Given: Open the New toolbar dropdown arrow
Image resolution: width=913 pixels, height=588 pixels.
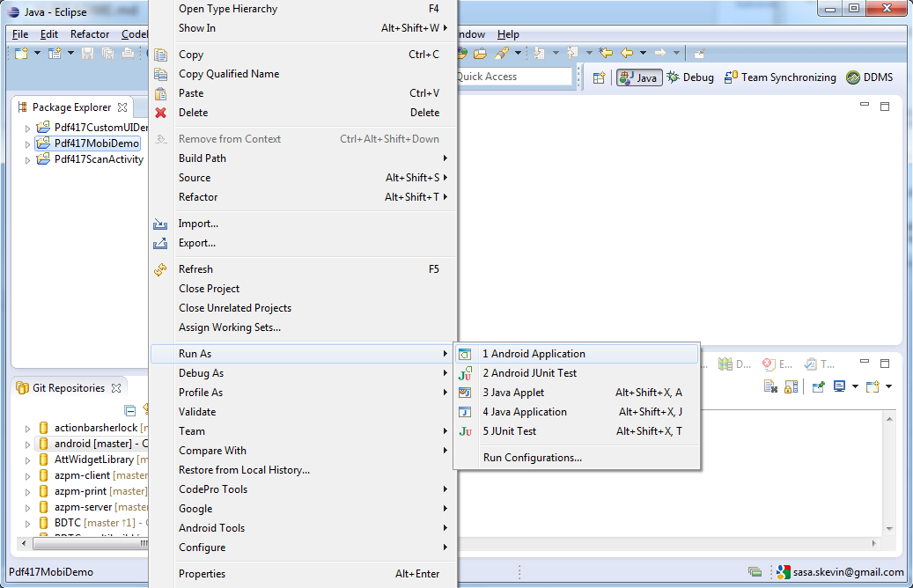Looking at the screenshot, I should (37, 53).
